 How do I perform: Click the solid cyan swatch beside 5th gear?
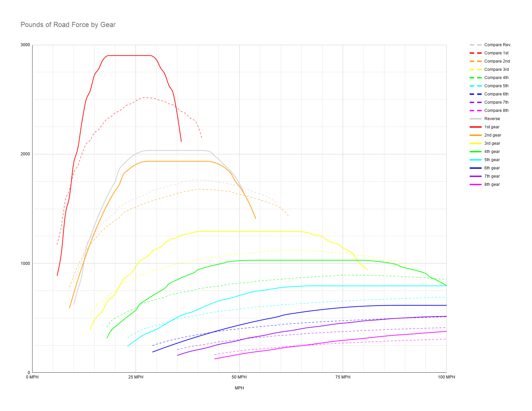tap(476, 160)
